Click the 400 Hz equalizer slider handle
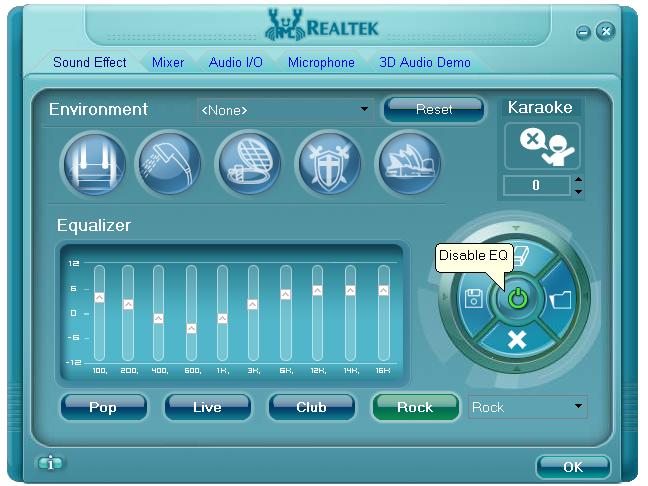The image size is (648, 486). click(158, 319)
